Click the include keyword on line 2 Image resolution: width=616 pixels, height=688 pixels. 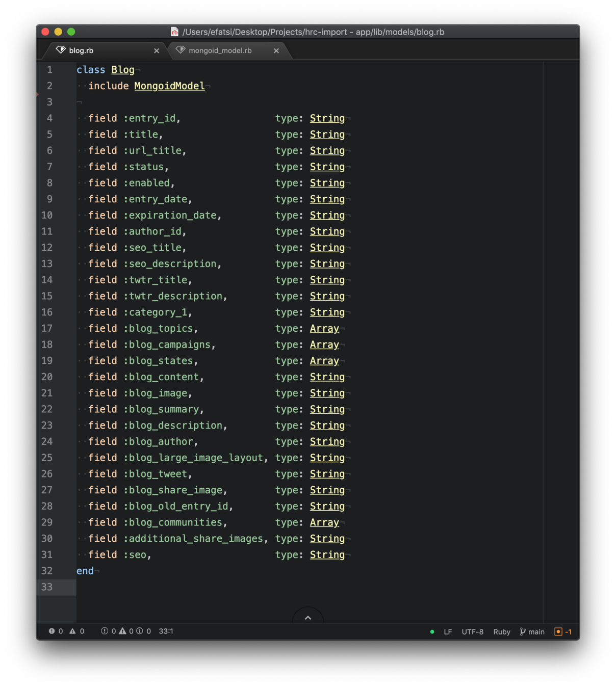(x=109, y=86)
